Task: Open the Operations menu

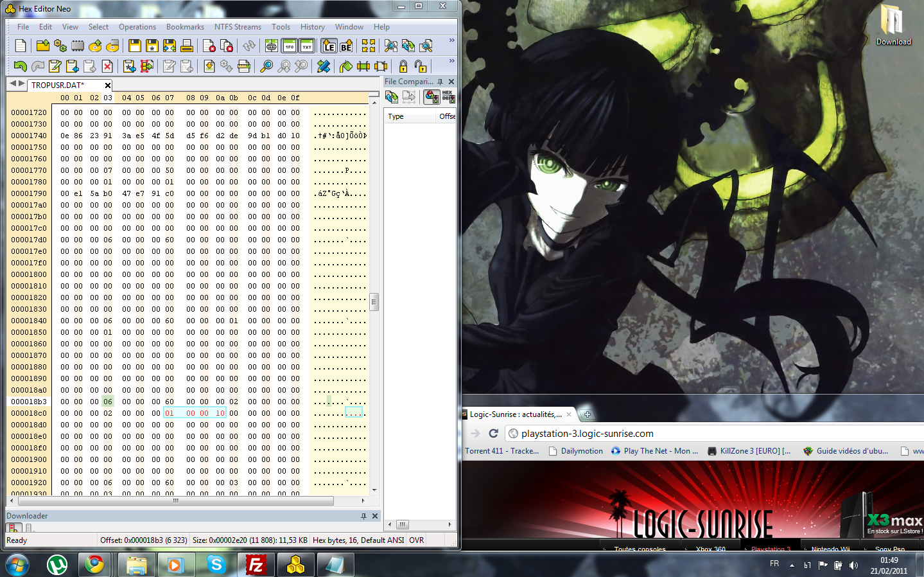Action: [137, 27]
